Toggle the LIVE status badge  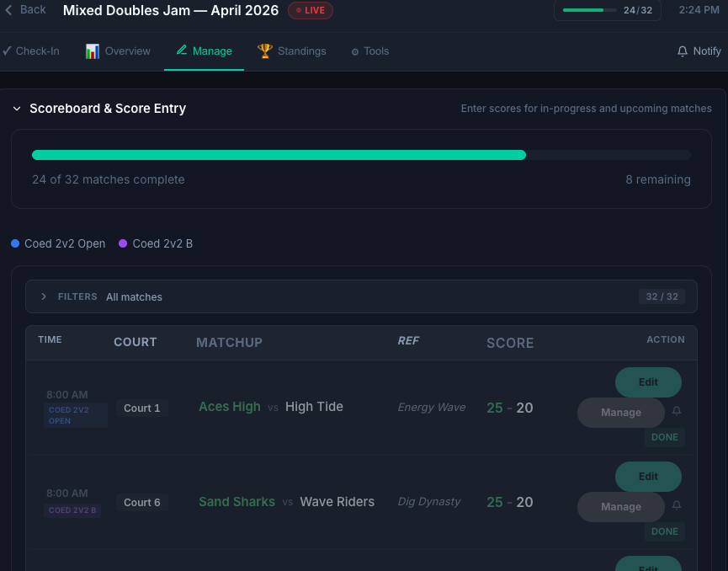pyautogui.click(x=311, y=10)
